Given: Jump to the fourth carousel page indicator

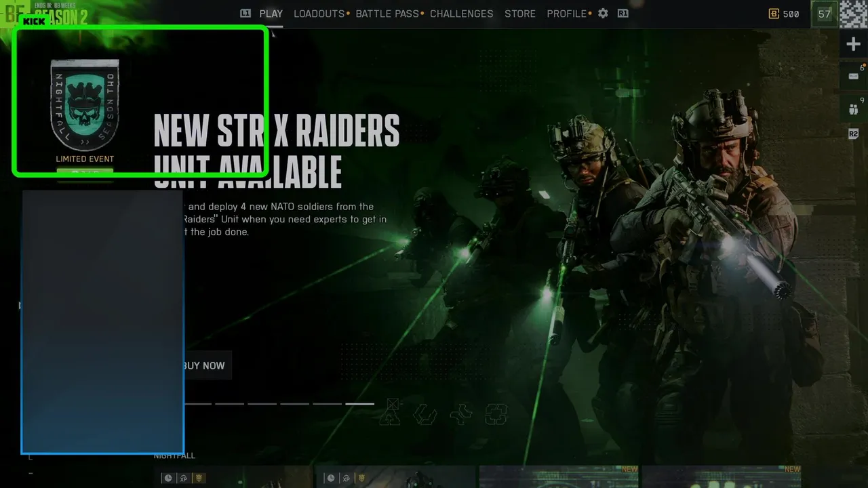Looking at the screenshot, I should point(294,403).
